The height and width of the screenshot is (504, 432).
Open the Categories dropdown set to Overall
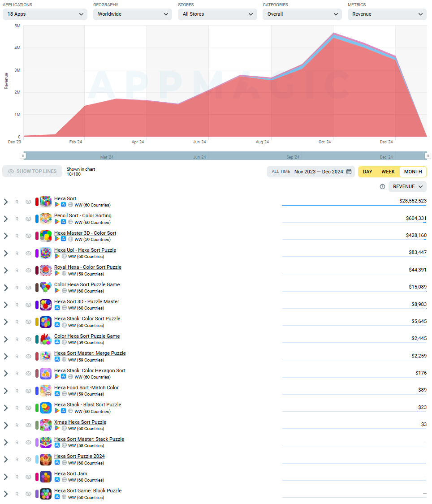click(x=302, y=14)
